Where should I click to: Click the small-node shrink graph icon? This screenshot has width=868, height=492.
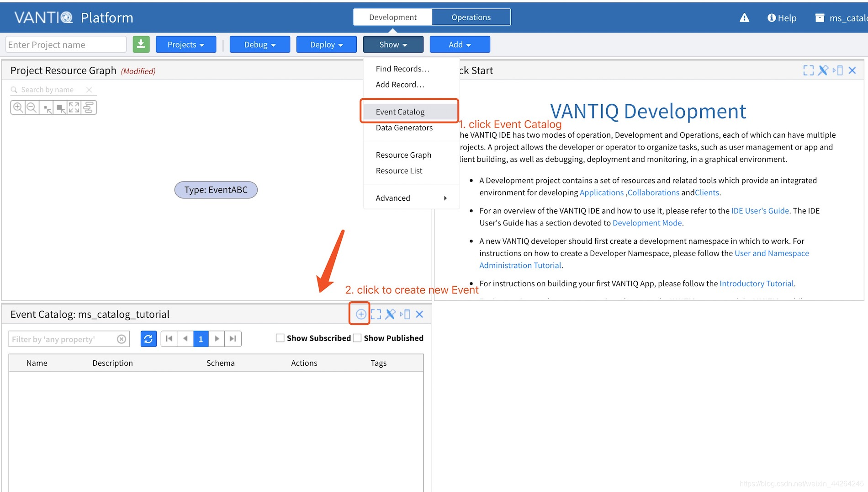click(46, 107)
